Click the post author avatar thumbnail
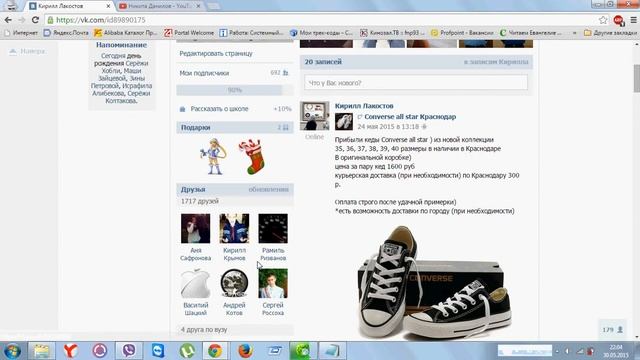This screenshot has height=360, width=640. [x=315, y=116]
